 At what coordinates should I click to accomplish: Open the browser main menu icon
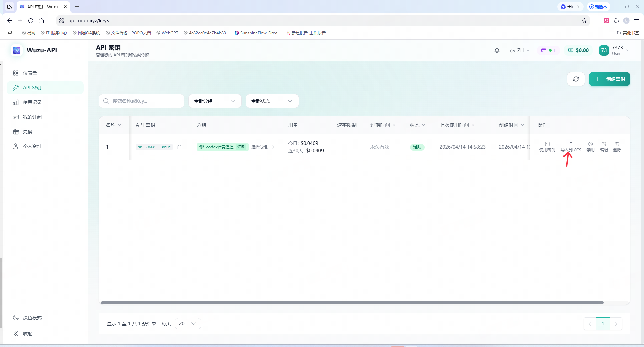click(x=636, y=21)
